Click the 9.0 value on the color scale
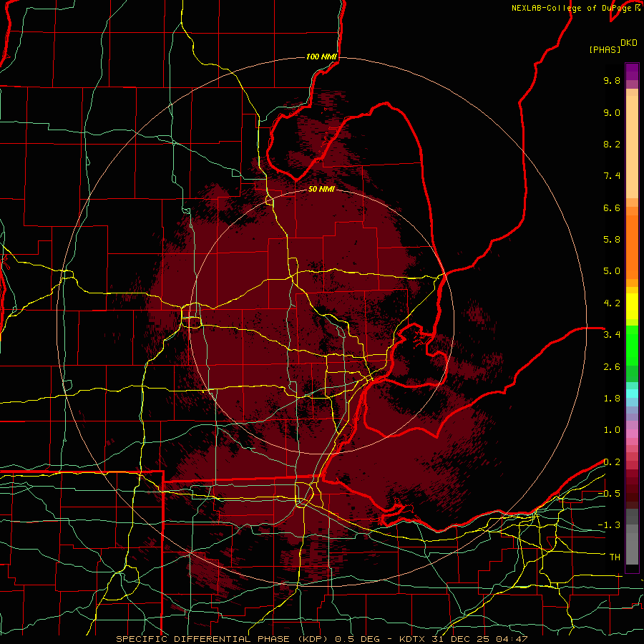This screenshot has height=644, width=644. point(612,112)
